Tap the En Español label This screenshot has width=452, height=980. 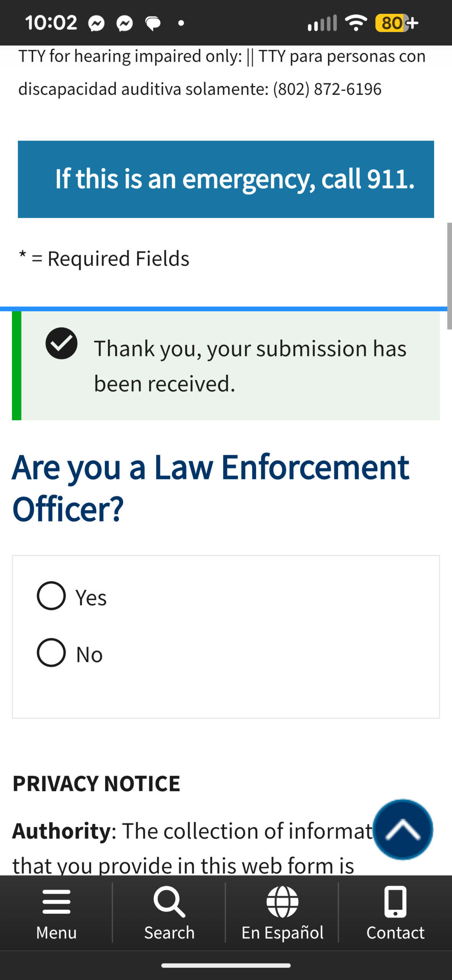282,933
